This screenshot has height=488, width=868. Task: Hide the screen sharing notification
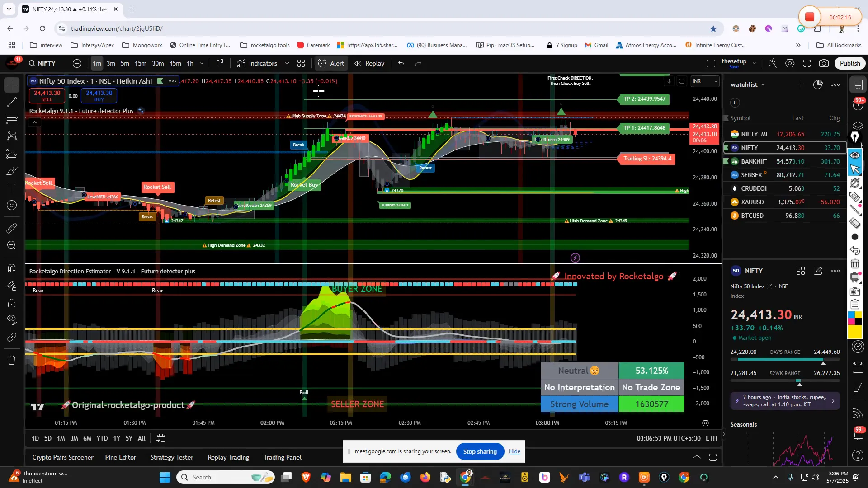(x=514, y=451)
